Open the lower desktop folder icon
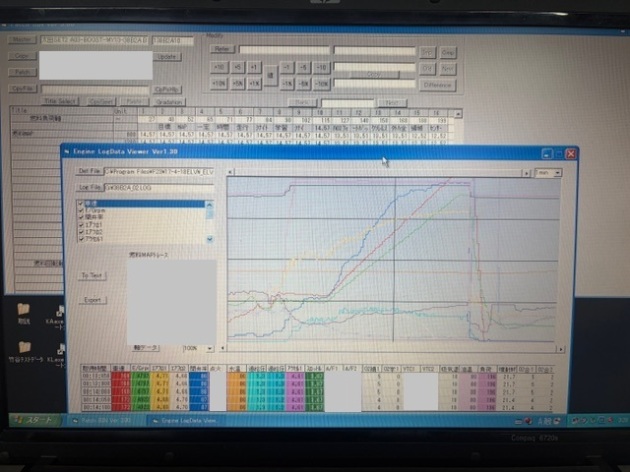 pyautogui.click(x=24, y=349)
